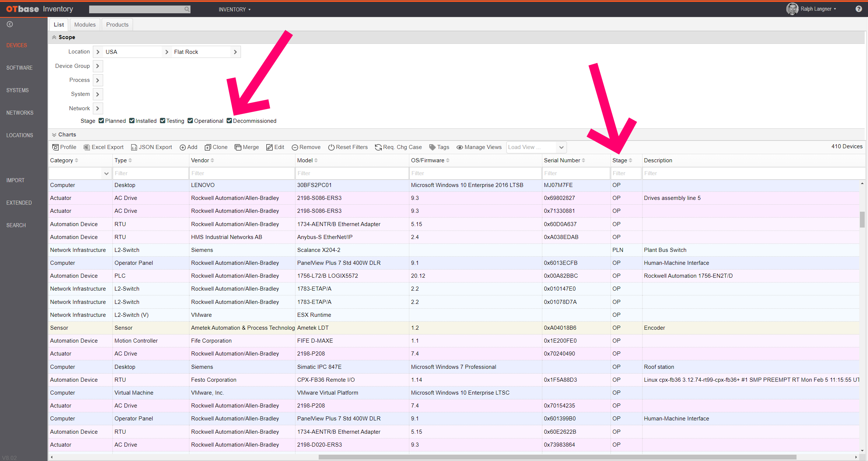Open the help question mark icon
The height and width of the screenshot is (461, 868).
click(x=858, y=9)
